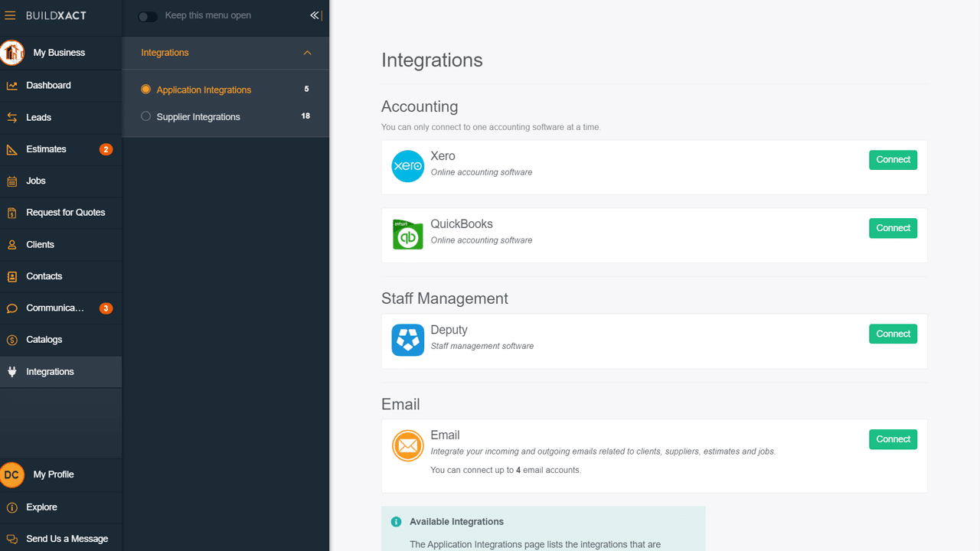Click the Integrations plug icon
The height and width of the screenshot is (551, 980).
(x=12, y=372)
